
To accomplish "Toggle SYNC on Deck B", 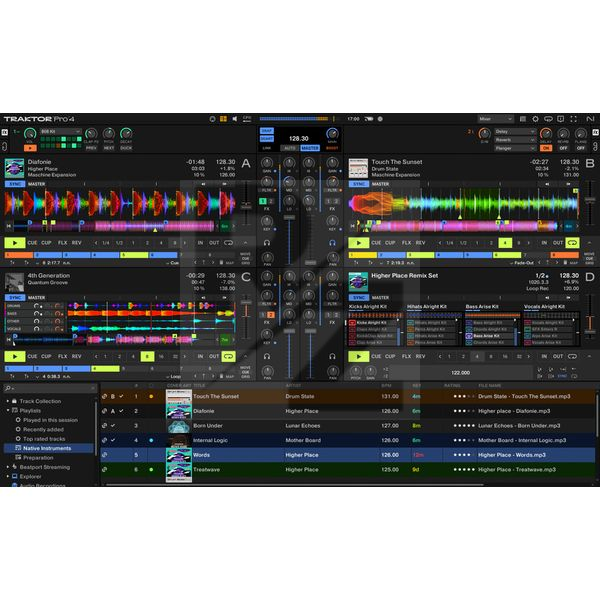I will (x=359, y=184).
